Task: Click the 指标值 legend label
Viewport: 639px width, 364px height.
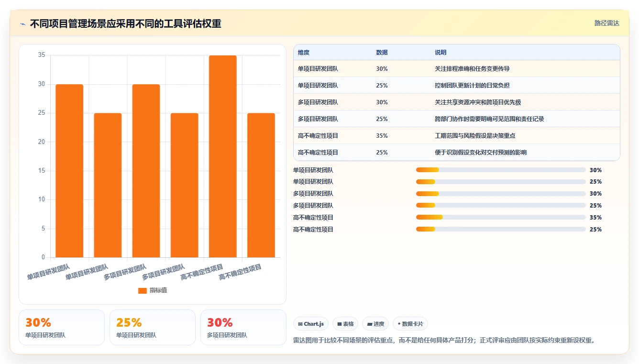Action: tap(158, 290)
